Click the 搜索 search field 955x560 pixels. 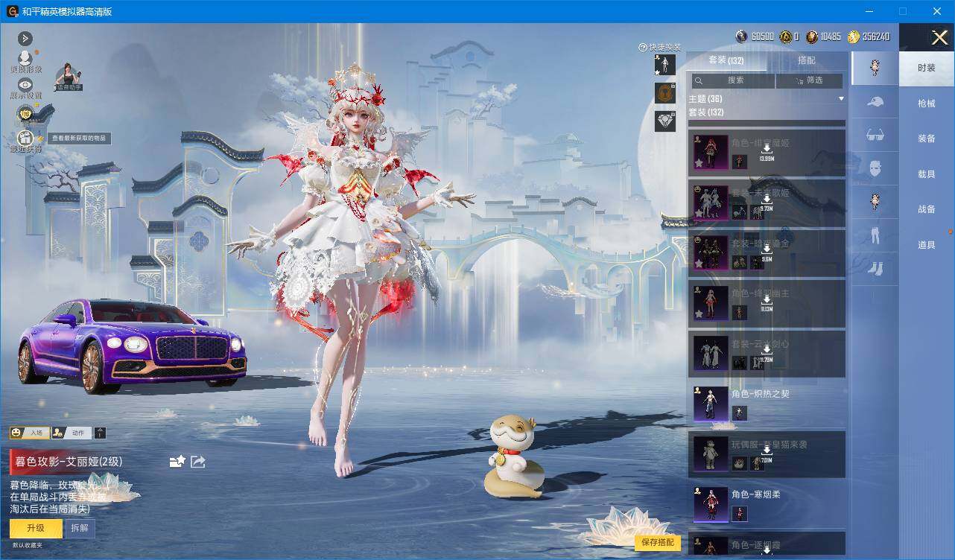click(732, 80)
